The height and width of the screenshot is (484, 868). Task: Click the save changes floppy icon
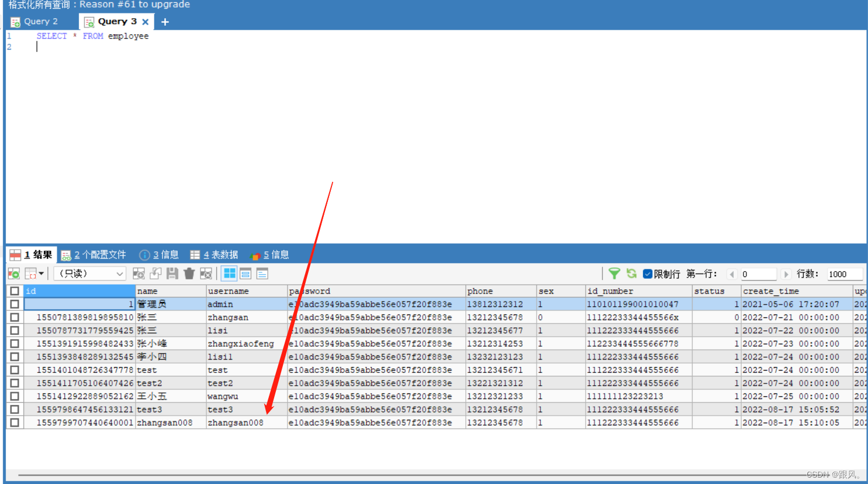click(172, 273)
